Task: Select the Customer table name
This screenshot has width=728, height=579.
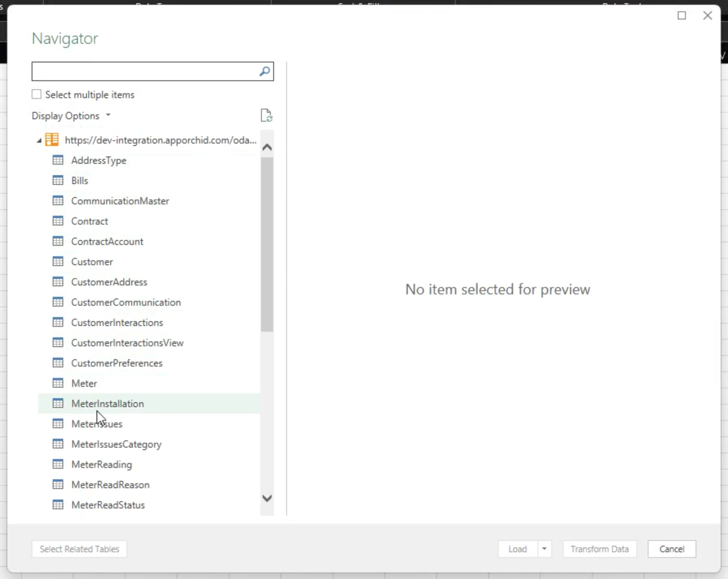Action: point(92,262)
